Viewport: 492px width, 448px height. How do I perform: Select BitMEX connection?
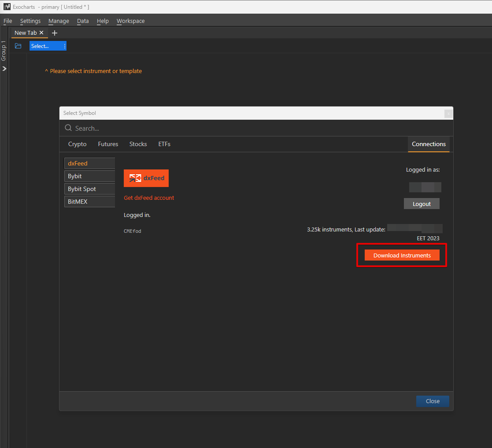point(90,202)
